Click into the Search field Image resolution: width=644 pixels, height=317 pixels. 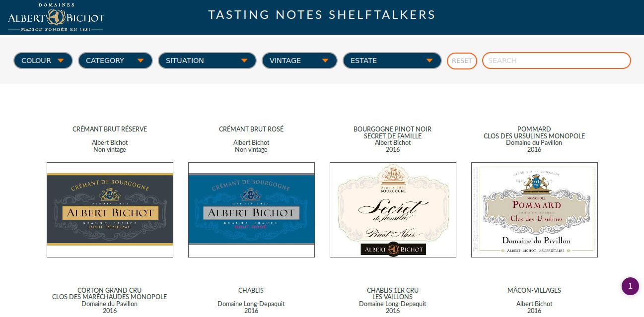click(x=556, y=61)
